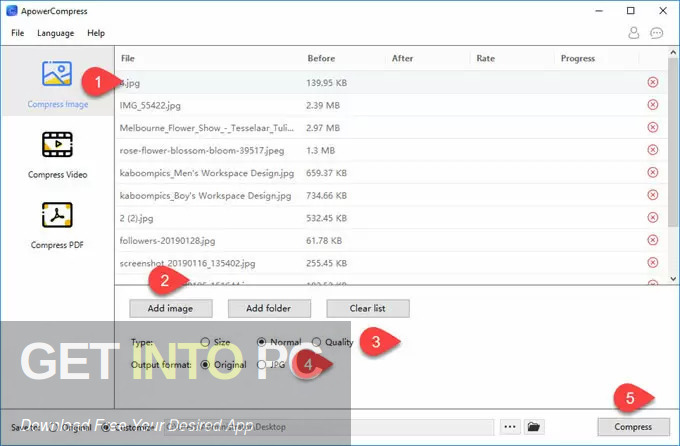Click the 2.39 MB size value
This screenshot has height=446, width=680.
[x=323, y=105]
